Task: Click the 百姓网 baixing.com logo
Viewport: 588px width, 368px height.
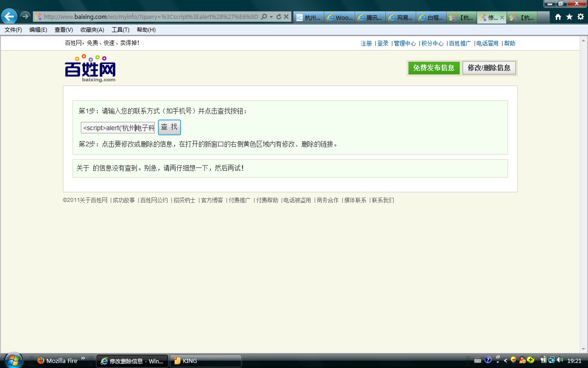Action: click(x=90, y=68)
